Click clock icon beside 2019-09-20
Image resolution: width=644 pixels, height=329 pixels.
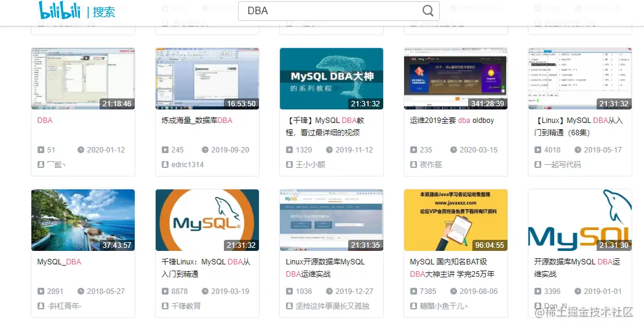(205, 150)
